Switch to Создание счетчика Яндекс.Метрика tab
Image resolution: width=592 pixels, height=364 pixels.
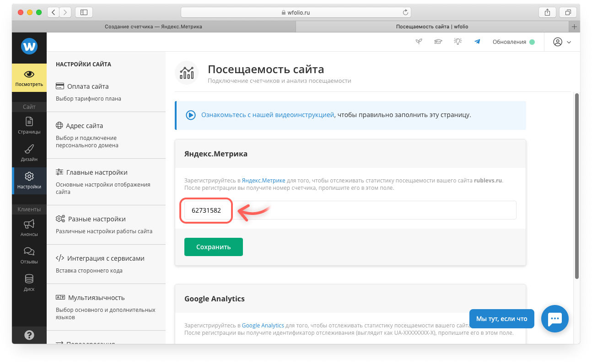[x=154, y=27]
